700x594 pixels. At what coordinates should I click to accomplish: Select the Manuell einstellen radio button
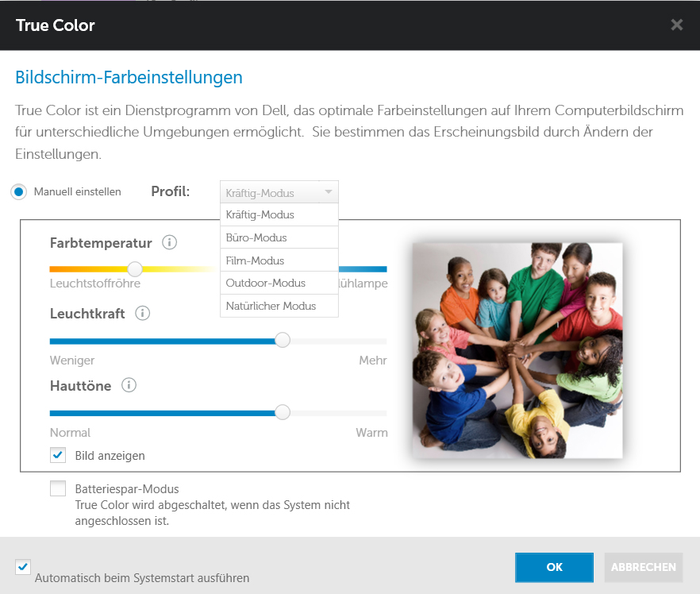click(x=19, y=192)
